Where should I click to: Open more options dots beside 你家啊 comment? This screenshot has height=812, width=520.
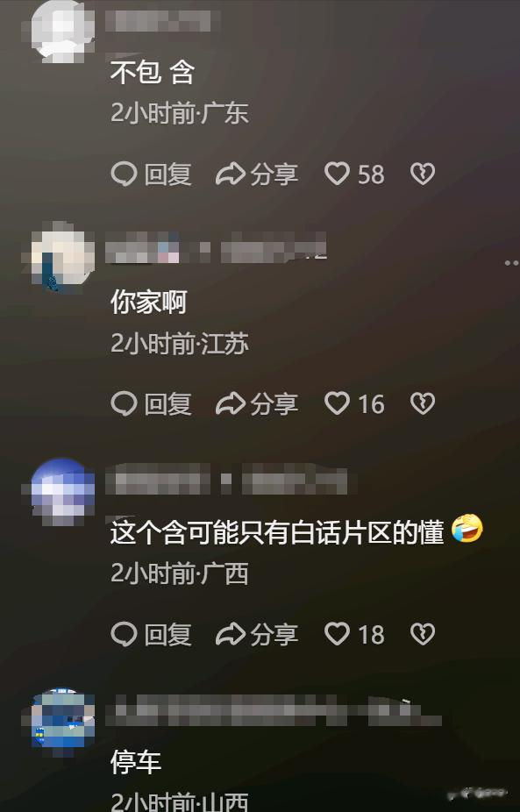coord(512,264)
